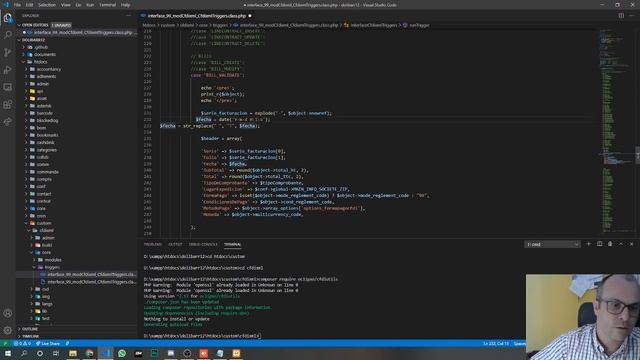
Task: Open Chrome from the taskbar
Action: pos(89,353)
